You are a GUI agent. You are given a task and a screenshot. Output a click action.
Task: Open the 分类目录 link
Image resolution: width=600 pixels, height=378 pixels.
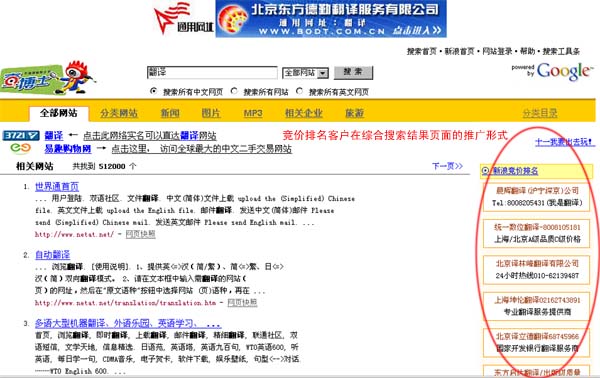click(x=540, y=113)
